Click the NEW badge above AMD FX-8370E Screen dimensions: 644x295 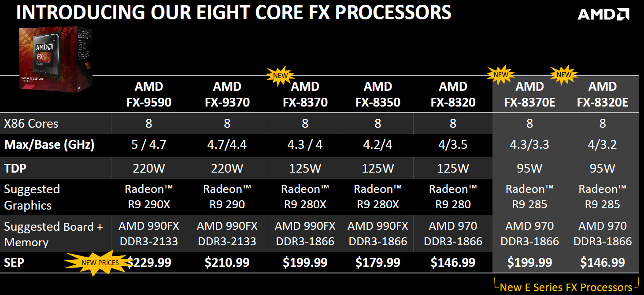(501, 74)
